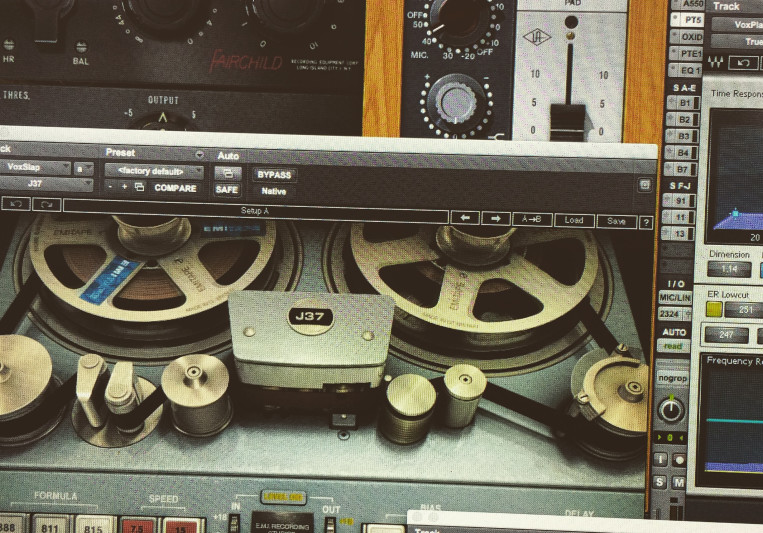Open the insert position 'a' selector

pyautogui.click(x=83, y=168)
